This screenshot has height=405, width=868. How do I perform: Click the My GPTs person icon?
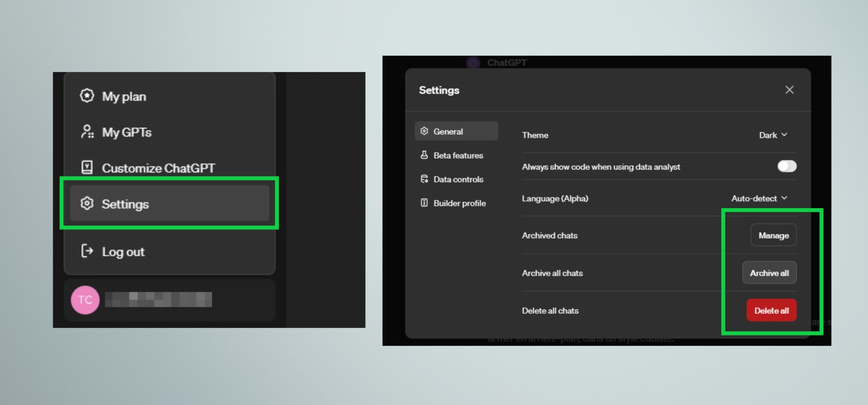click(87, 132)
